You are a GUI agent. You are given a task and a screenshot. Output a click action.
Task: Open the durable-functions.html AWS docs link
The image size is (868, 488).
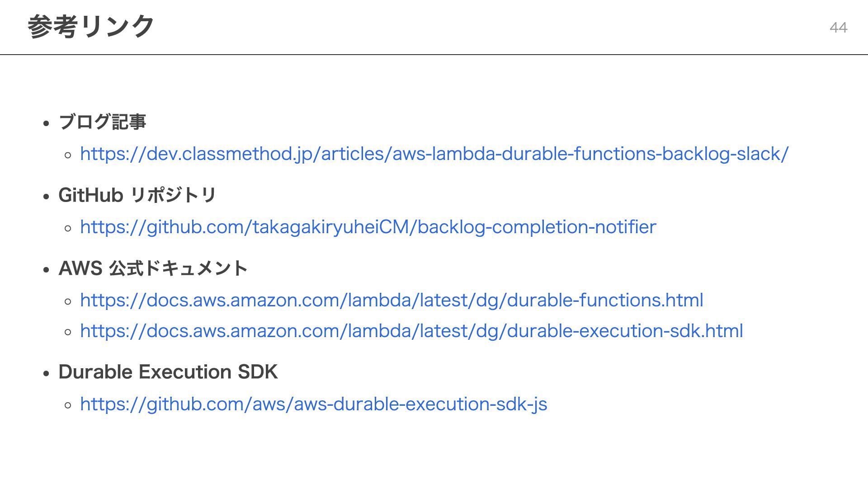click(392, 300)
